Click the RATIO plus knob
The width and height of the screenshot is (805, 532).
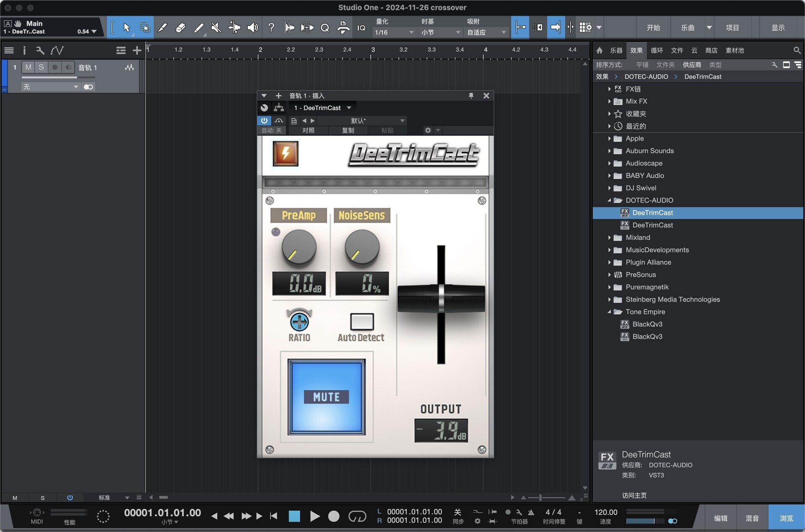pos(299,322)
